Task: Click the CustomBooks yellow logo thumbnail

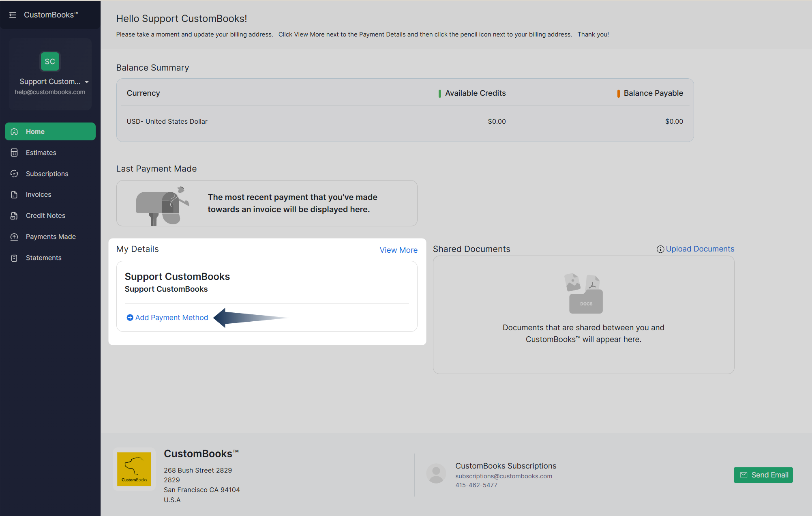Action: [x=134, y=469]
